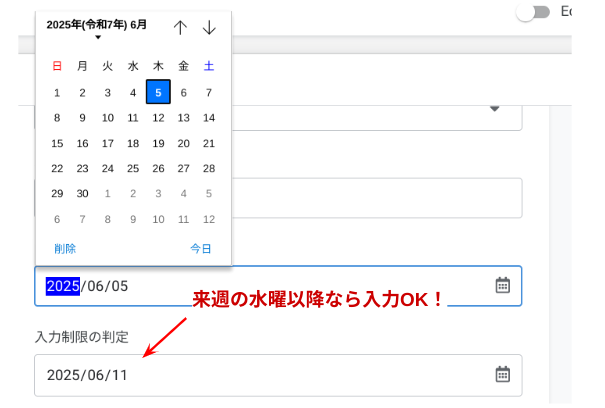Select grayed July 1 in the 29-30 row
Screen dimensions: 605x408
[x=108, y=193]
